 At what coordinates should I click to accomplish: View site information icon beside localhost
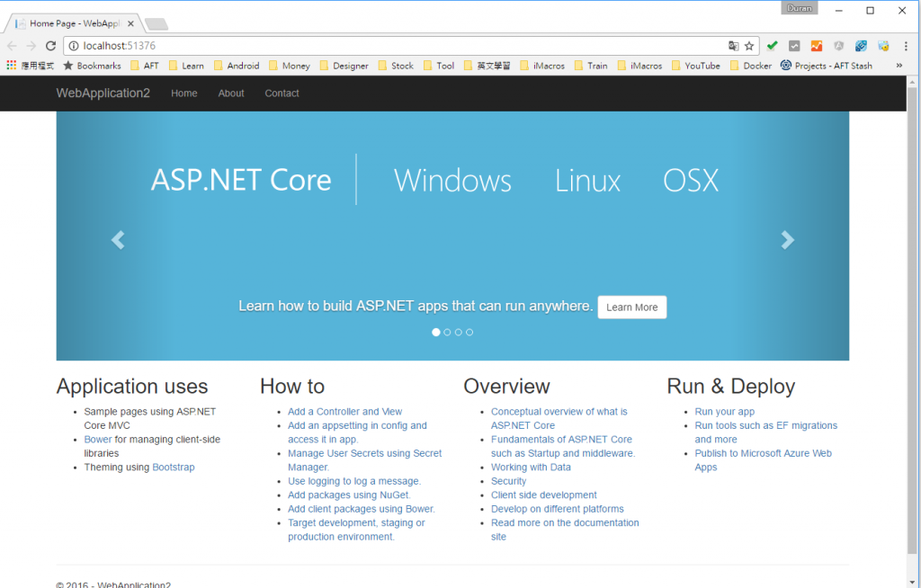coord(74,46)
